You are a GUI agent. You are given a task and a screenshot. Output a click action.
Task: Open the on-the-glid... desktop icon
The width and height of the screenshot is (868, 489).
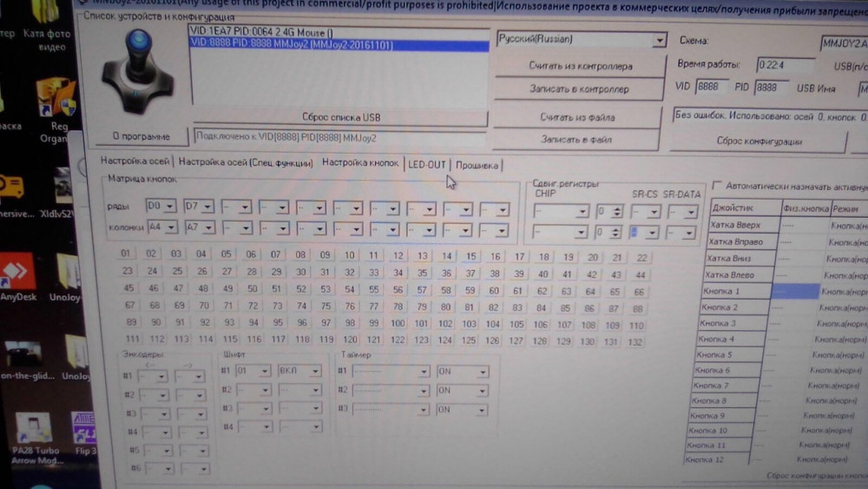pyautogui.click(x=27, y=360)
